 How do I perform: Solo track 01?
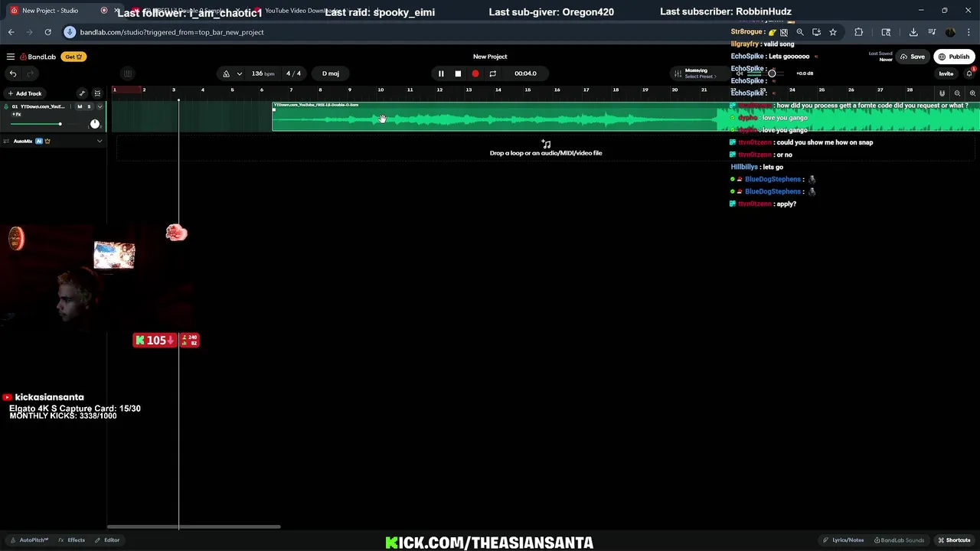coord(89,106)
